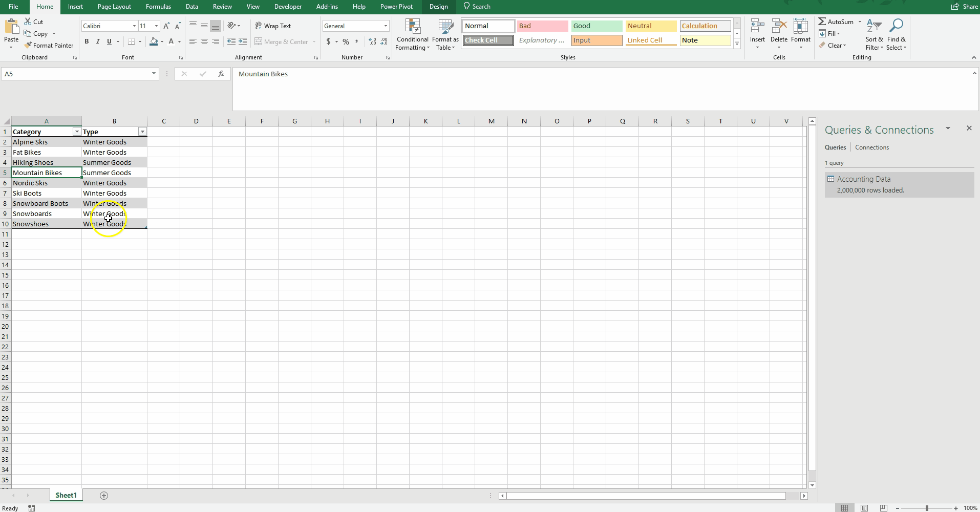
Task: Toggle Wrap Text on the cell
Action: [273, 26]
